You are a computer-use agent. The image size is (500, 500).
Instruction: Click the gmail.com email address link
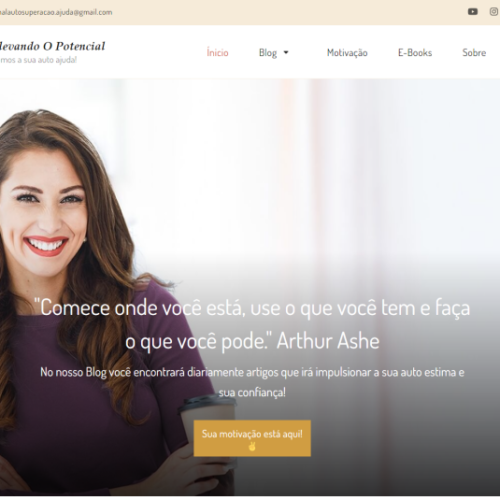(56, 12)
